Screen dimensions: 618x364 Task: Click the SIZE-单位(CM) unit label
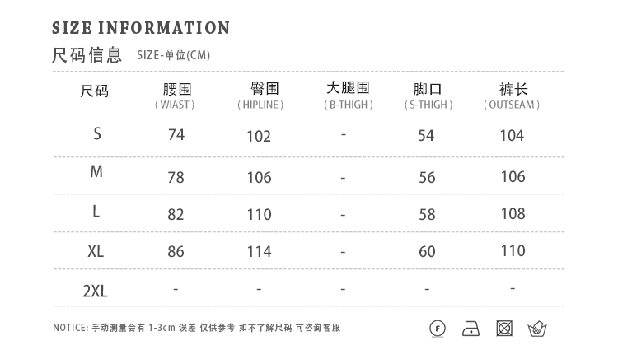174,55
